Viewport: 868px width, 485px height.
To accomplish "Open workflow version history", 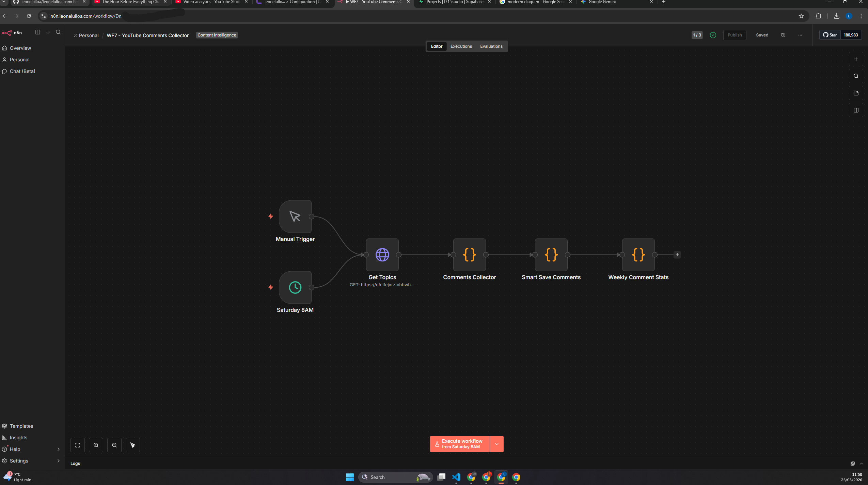I will pos(783,35).
